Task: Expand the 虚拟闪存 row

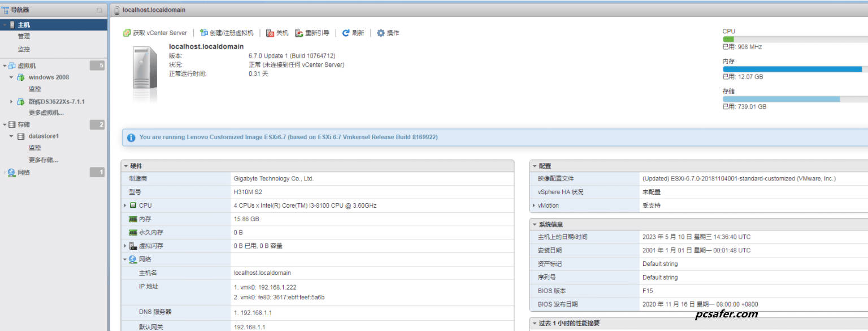Action: click(x=125, y=246)
